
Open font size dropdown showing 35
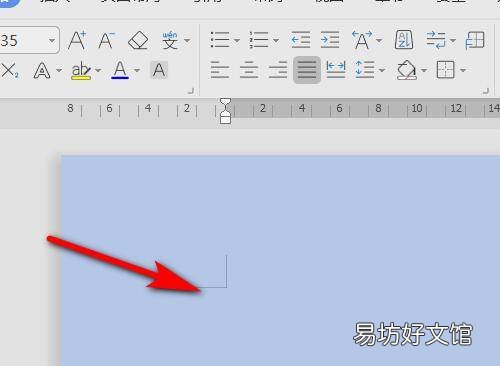52,41
